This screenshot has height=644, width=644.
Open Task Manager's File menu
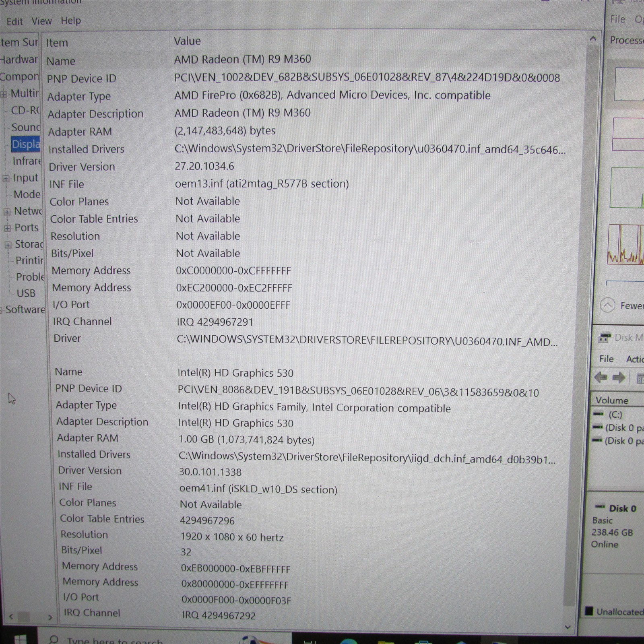[617, 19]
